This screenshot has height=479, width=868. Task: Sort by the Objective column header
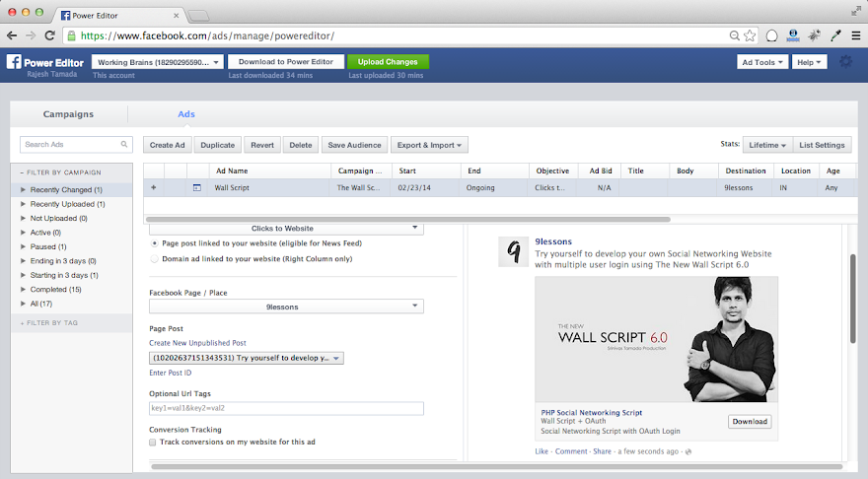[553, 171]
